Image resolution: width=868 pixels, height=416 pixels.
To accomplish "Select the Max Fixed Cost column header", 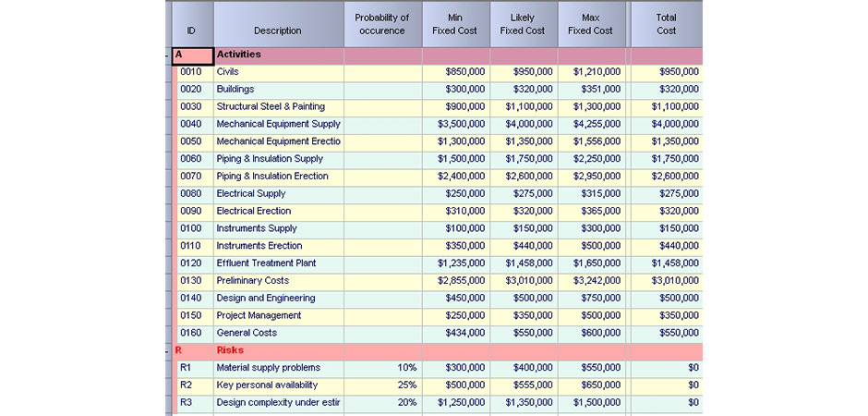I will [590, 24].
